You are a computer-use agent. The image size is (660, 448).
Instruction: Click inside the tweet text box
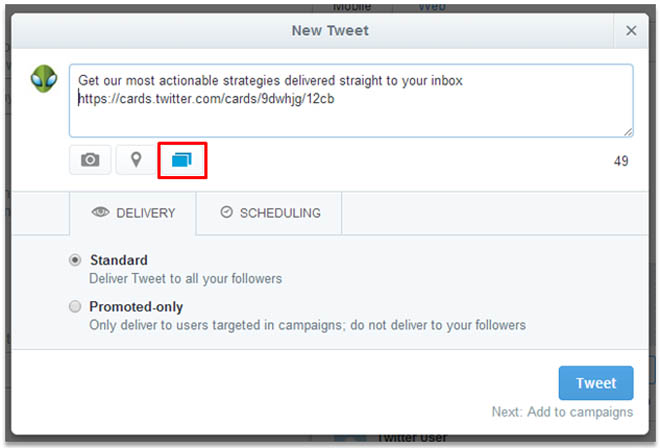click(351, 101)
